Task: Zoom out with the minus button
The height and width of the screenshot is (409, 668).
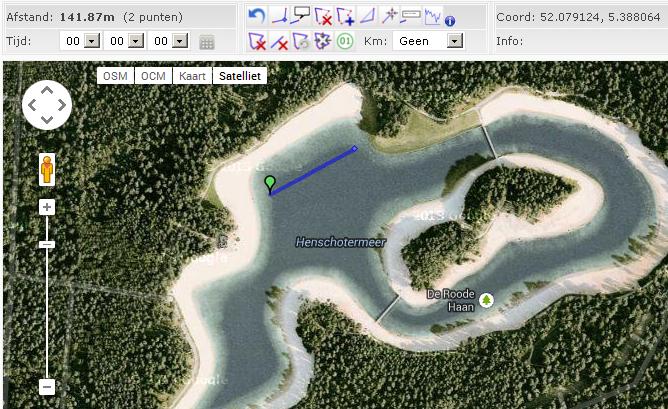Action: coord(47,387)
